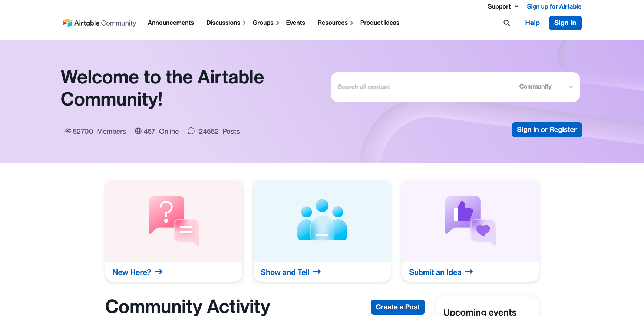Click the Sign In button

click(x=565, y=23)
